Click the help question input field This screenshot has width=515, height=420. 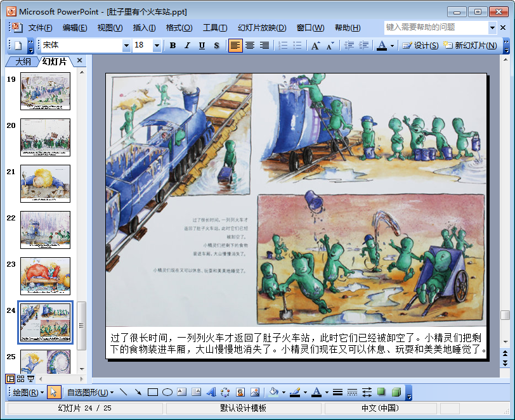pyautogui.click(x=436, y=28)
